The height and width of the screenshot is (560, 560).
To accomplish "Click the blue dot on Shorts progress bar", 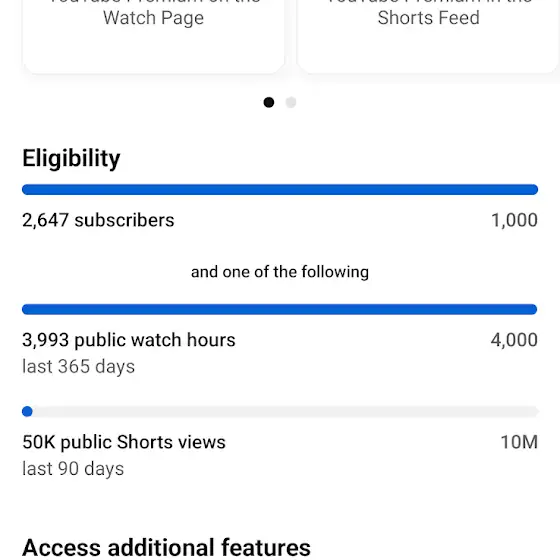I will point(27,411).
